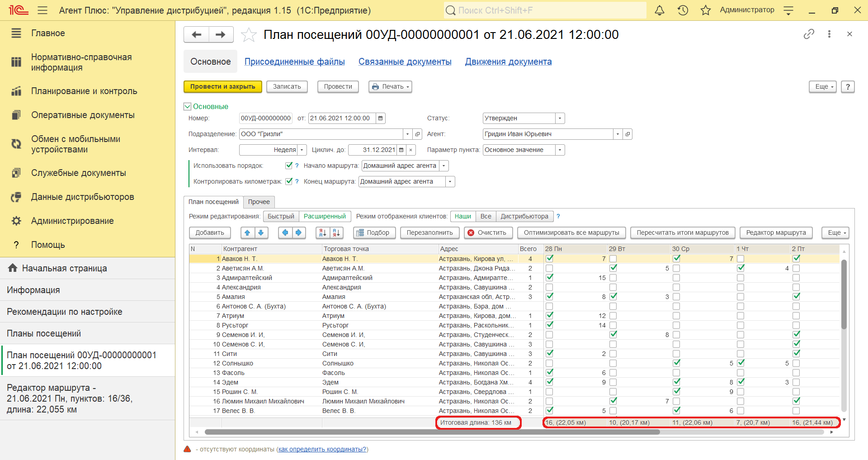868x460 pixels.
Task: Open the service settings lines icon
Action: (788, 10)
